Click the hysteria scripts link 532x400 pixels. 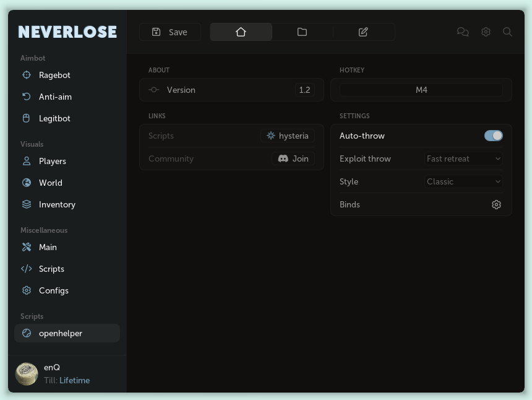(288, 136)
